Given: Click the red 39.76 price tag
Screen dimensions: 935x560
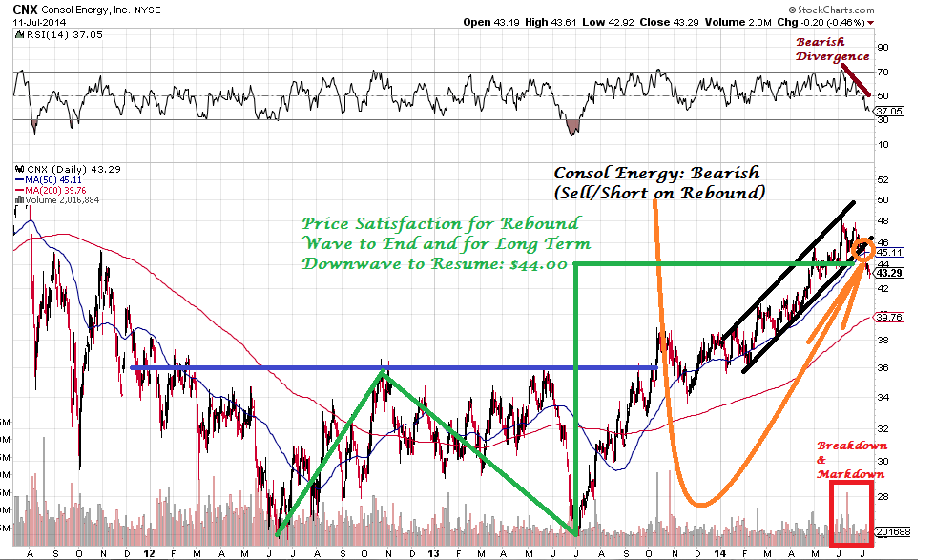Looking at the screenshot, I should tap(889, 318).
